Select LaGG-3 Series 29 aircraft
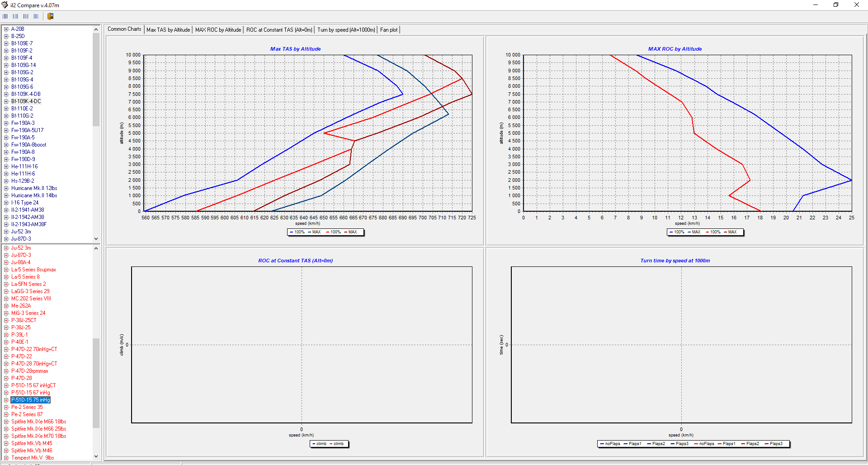Viewport: 868px width, 465px height. point(31,291)
